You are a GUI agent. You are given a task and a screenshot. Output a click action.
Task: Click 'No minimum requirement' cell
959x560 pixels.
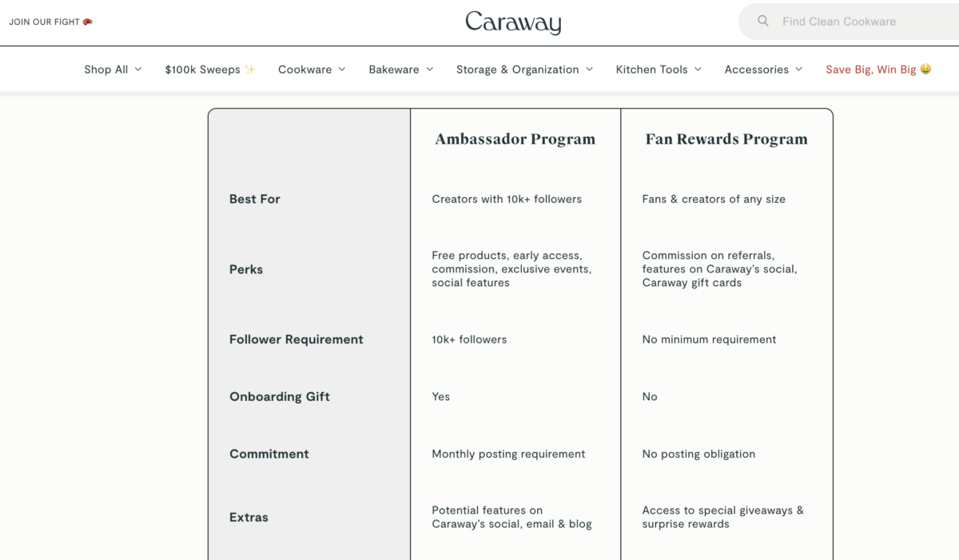pyautogui.click(x=709, y=340)
